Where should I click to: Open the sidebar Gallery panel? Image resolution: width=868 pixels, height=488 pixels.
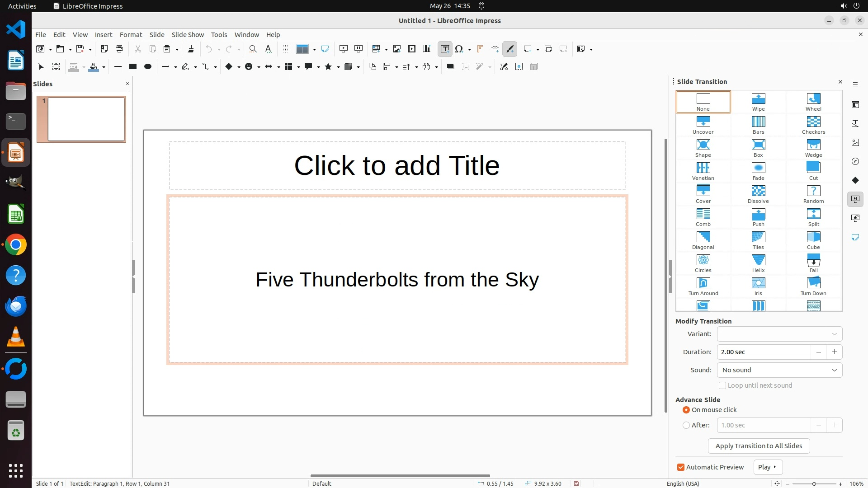click(855, 142)
